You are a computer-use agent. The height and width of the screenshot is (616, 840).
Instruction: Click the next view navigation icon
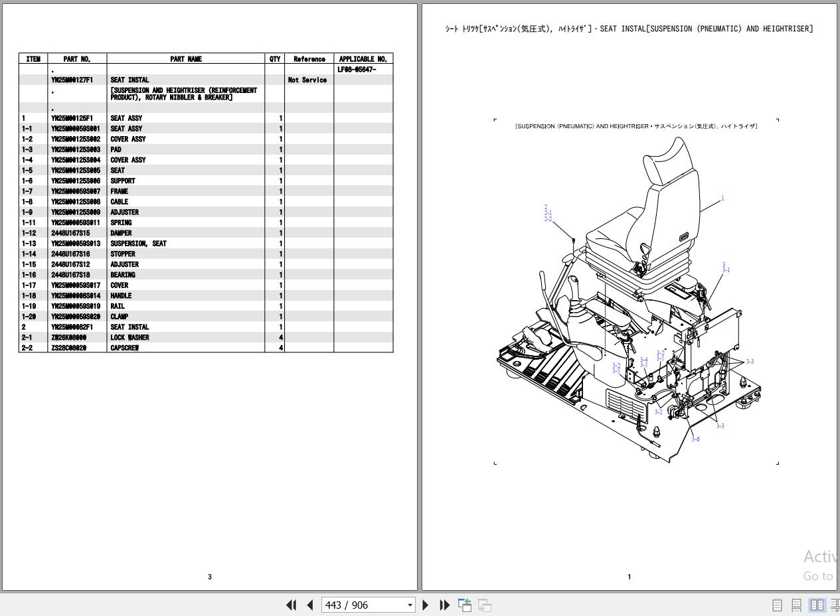tap(485, 605)
